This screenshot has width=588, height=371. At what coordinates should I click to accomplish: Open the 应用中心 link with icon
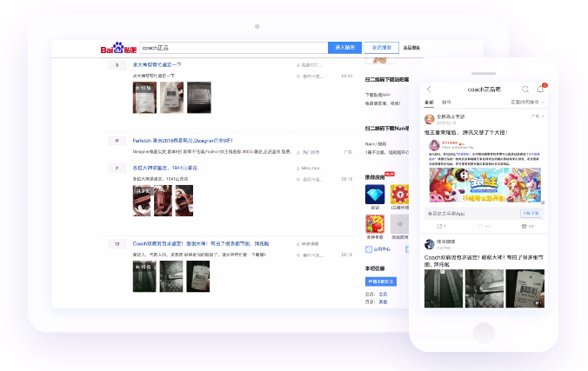[x=378, y=249]
